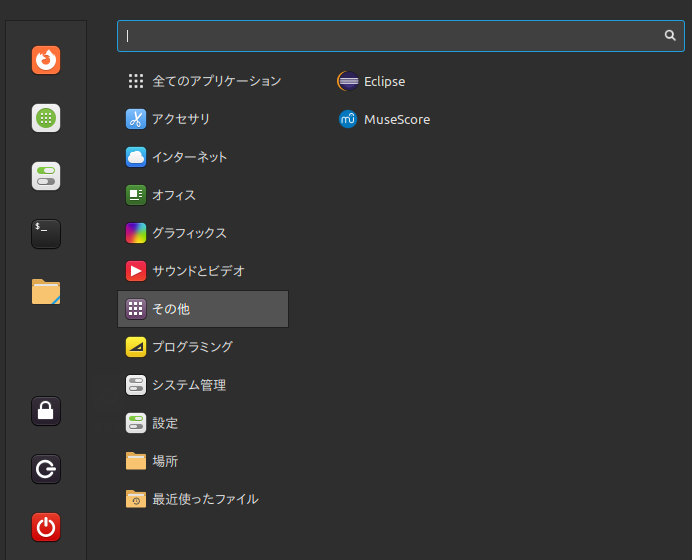Viewport: 692px width, 560px height.
Task: Click the folder icon for 場所
Action: pos(136,461)
